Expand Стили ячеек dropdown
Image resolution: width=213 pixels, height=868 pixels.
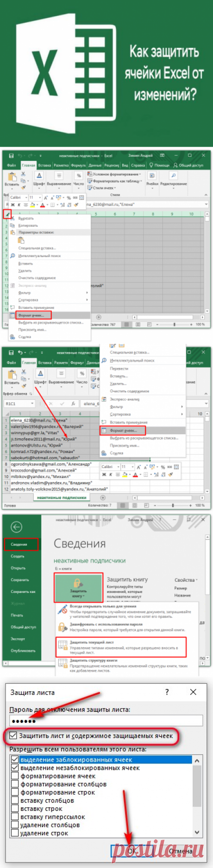tap(101, 188)
